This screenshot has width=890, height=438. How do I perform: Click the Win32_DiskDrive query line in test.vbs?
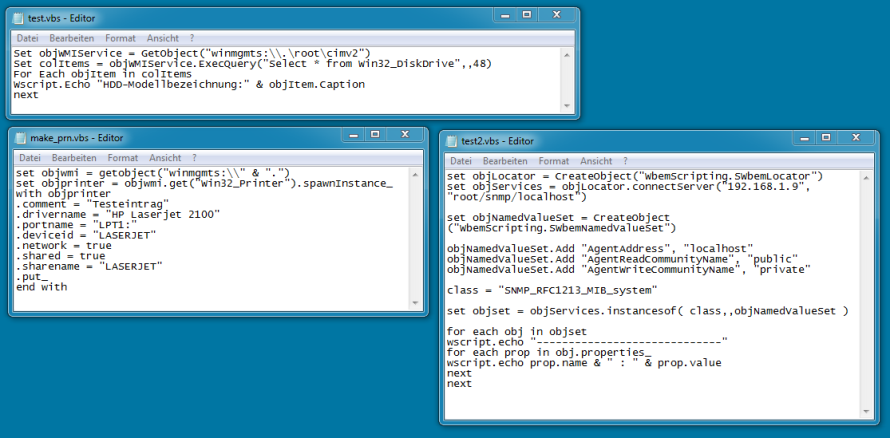pos(253,64)
